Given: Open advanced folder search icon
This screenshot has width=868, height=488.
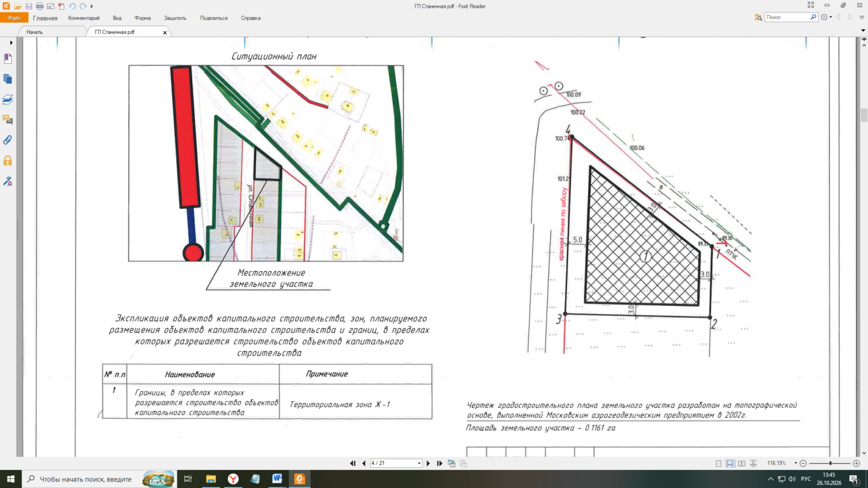Looking at the screenshot, I should tap(758, 17).
